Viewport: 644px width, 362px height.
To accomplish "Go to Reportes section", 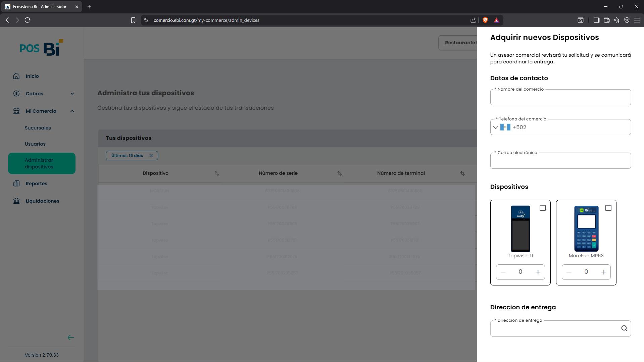I will point(36,184).
